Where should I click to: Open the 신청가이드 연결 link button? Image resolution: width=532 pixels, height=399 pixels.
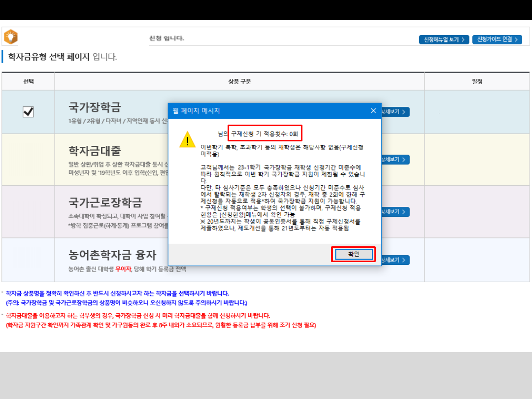pyautogui.click(x=497, y=39)
